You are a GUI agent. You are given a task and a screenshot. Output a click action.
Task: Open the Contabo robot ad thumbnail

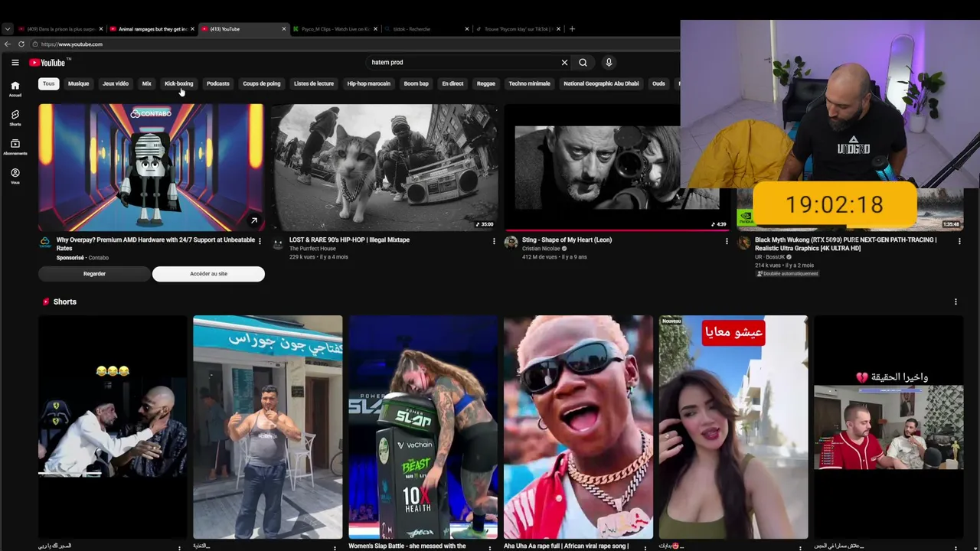(x=152, y=168)
